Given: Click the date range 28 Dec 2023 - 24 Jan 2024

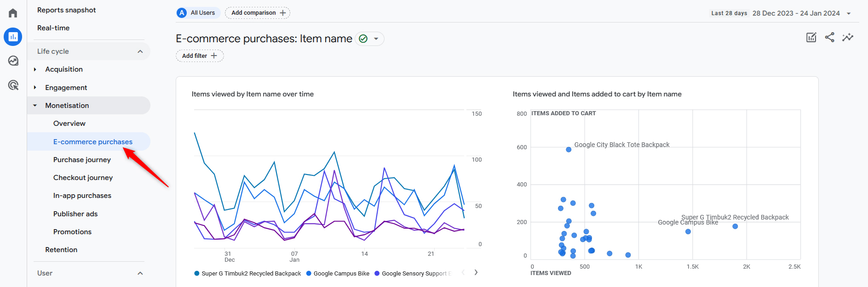Looking at the screenshot, I should click(x=796, y=13).
